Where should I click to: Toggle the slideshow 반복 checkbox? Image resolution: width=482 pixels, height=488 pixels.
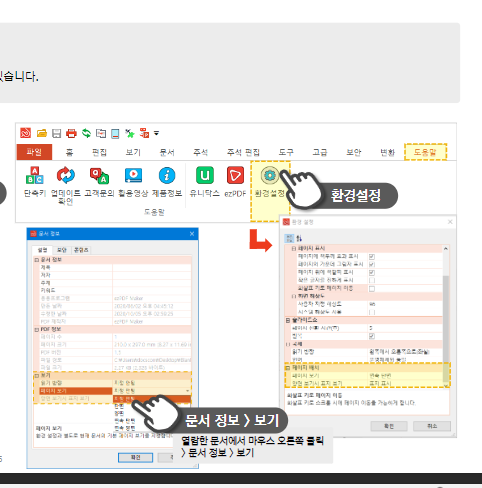point(372,336)
